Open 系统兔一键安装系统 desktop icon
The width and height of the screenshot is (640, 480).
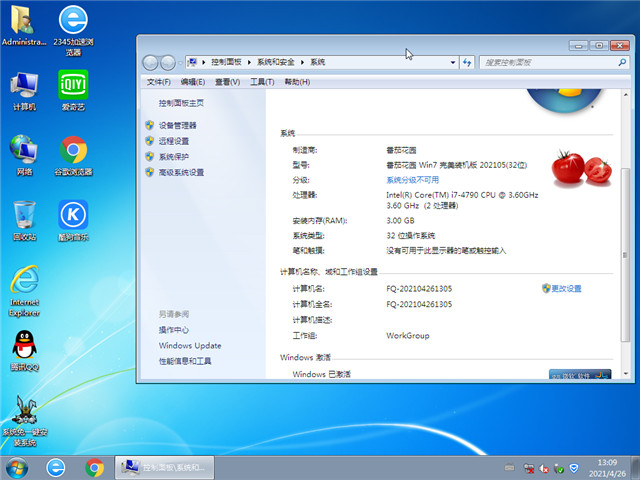(24, 421)
